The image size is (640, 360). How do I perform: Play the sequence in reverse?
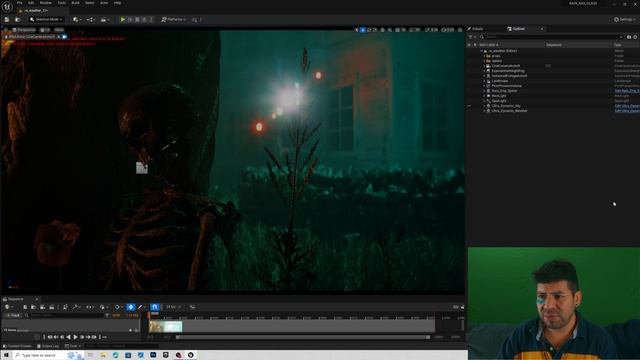tap(68, 337)
